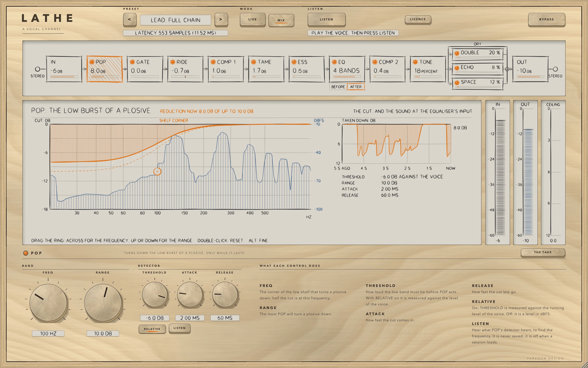Toggle the POP module power LED in the chain
Image resolution: width=588 pixels, height=368 pixels.
click(92, 62)
